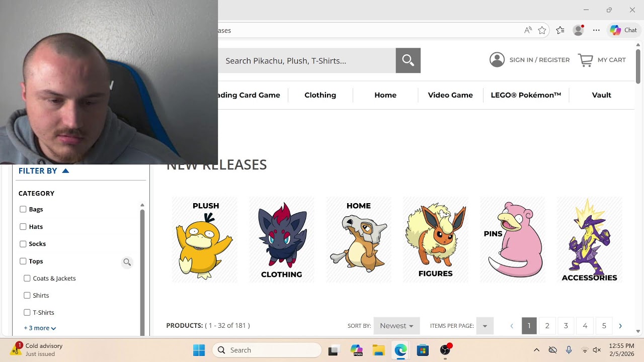Show hidden system tray icons
This screenshot has width=644, height=362.
pyautogui.click(x=536, y=350)
